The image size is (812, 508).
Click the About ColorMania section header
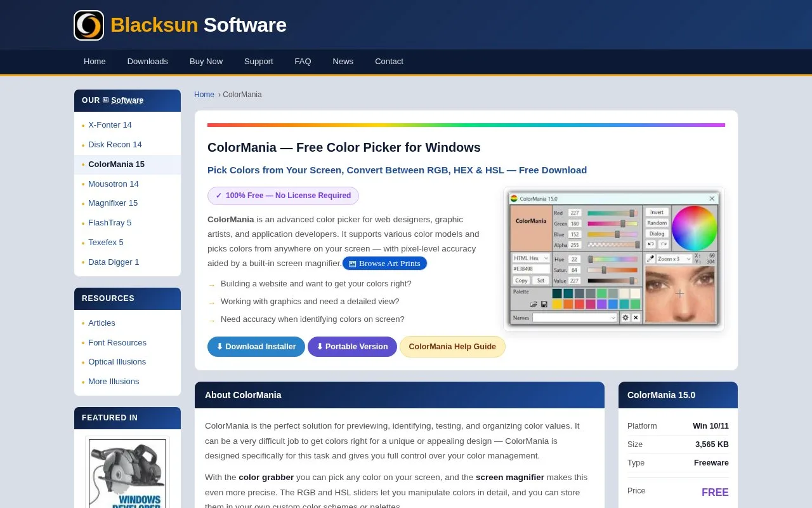pos(400,395)
